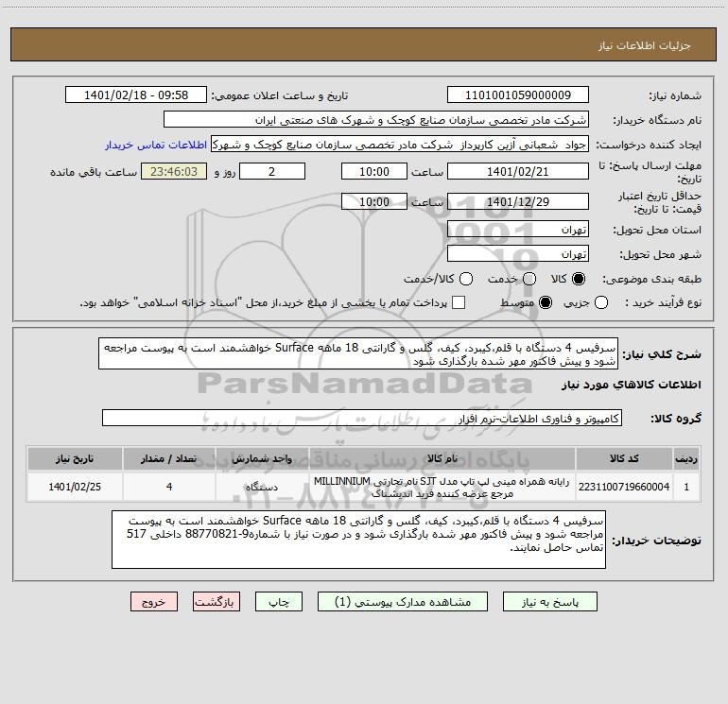The height and width of the screenshot is (704, 728).
Task: Click the price validity date 1401/12/29
Action: 518,202
